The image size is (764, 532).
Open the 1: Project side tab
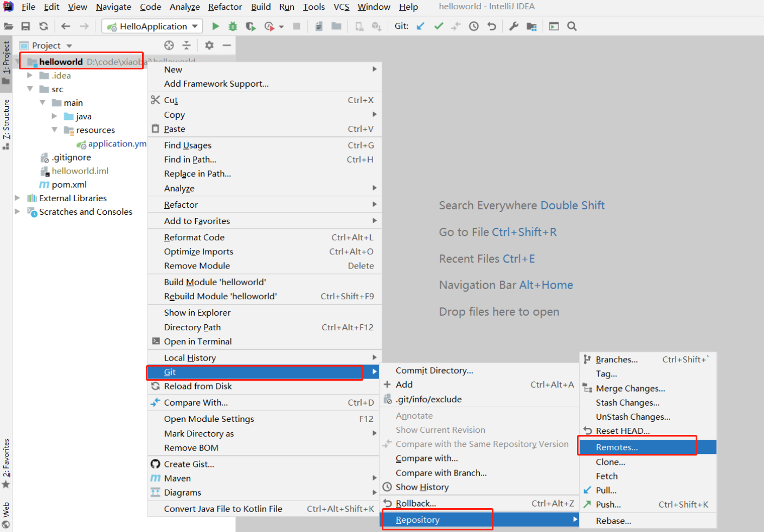[6, 62]
